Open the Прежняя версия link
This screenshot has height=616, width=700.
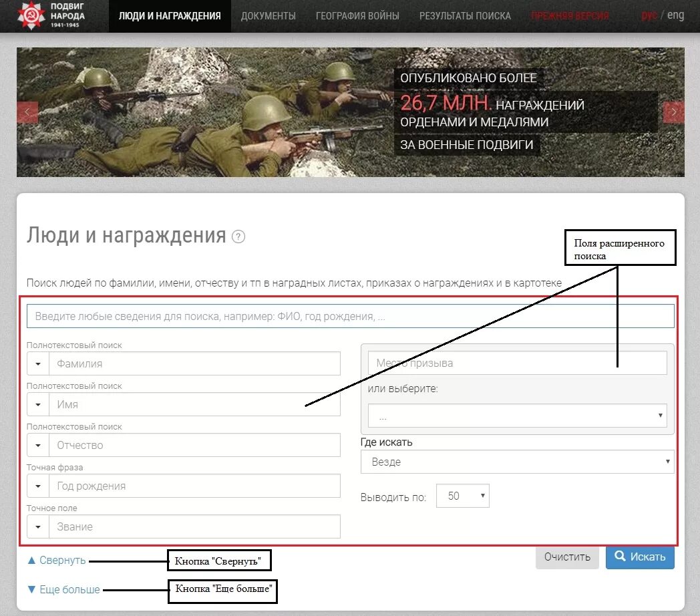click(570, 16)
